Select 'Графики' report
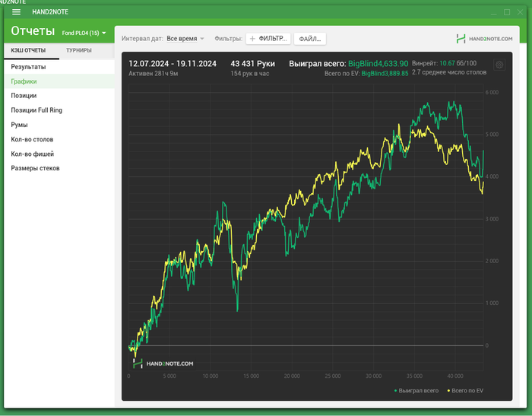 59,81
